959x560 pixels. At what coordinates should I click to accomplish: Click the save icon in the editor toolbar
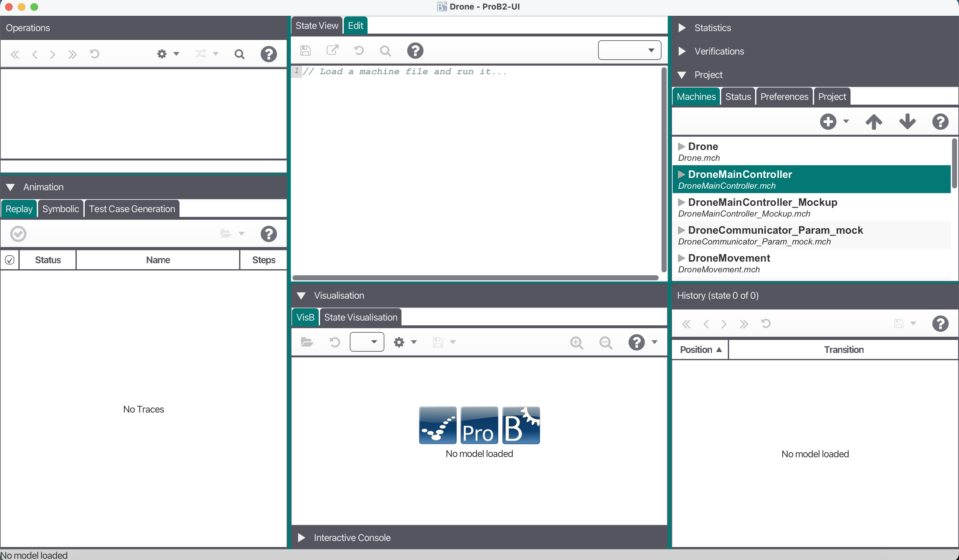pos(305,51)
